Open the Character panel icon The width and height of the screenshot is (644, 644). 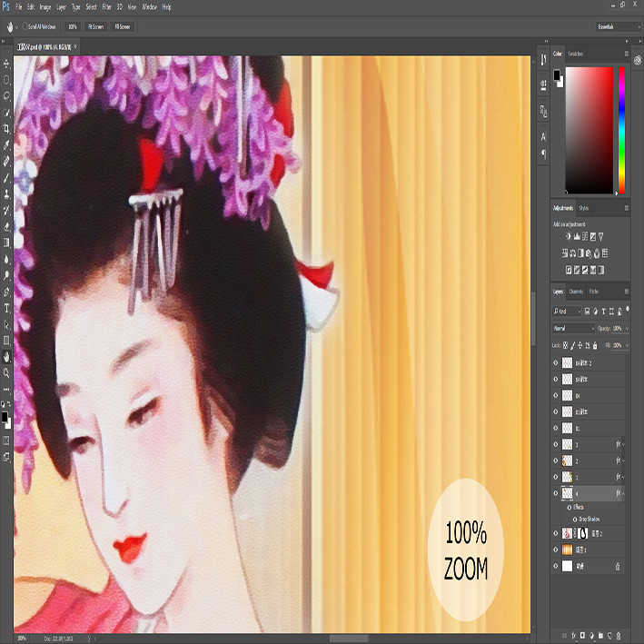[543, 137]
